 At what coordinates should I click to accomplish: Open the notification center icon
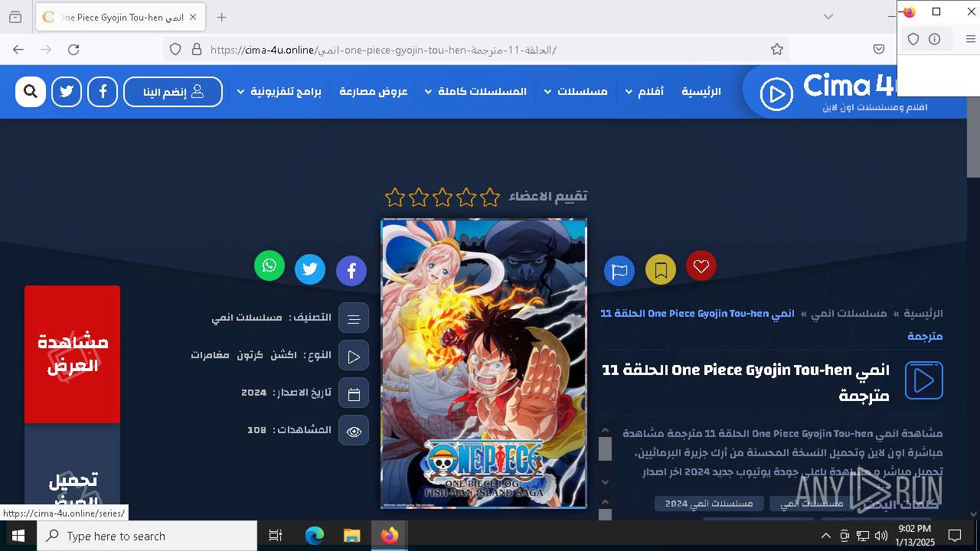pos(955,536)
